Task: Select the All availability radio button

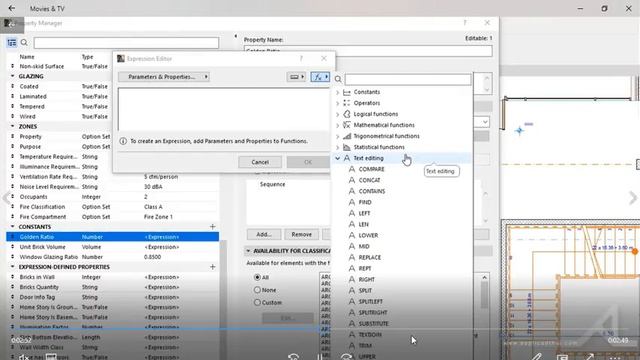Action: coord(257,277)
